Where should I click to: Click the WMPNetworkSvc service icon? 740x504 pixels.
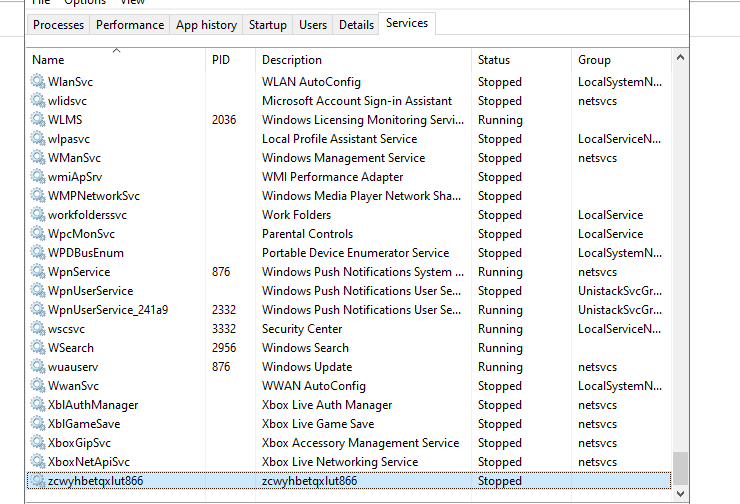point(39,196)
